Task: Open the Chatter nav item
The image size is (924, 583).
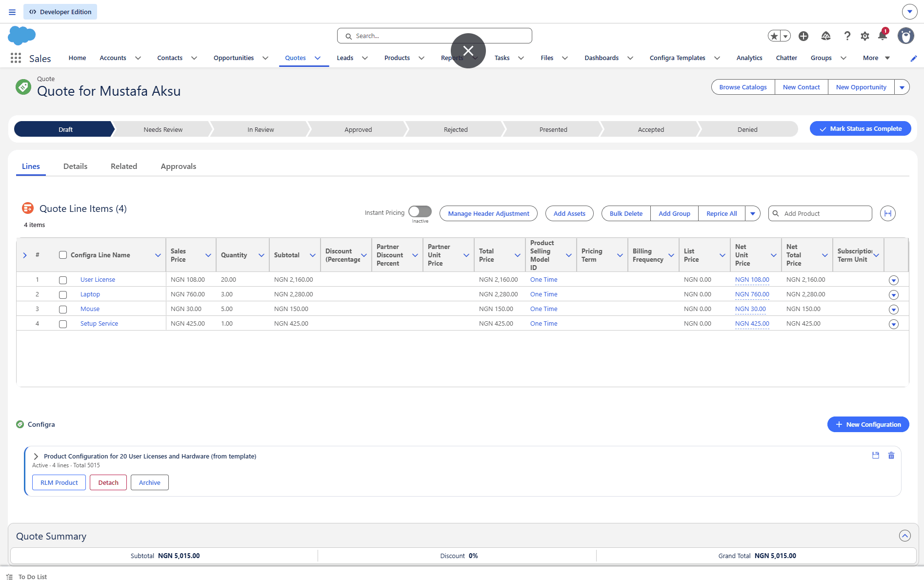Action: (786, 58)
